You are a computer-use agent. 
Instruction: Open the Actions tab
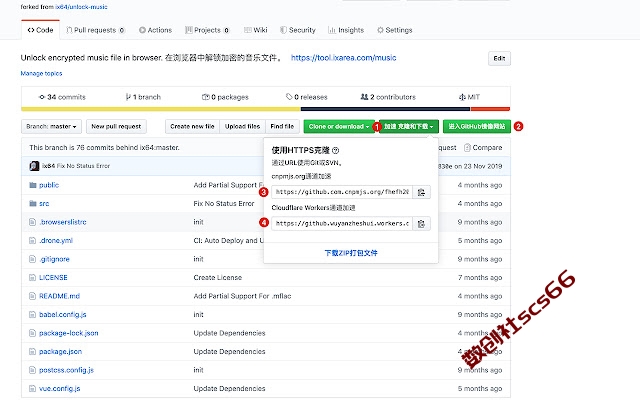(x=155, y=30)
